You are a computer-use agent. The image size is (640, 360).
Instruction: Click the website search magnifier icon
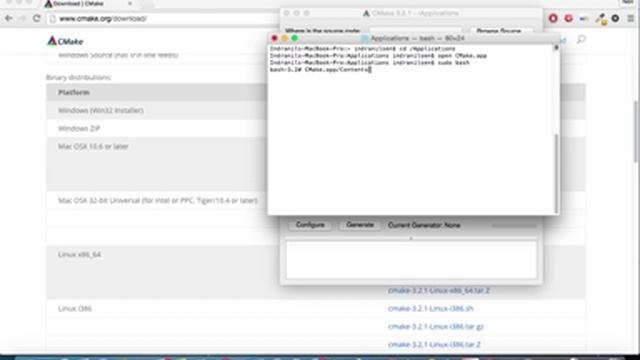(581, 40)
